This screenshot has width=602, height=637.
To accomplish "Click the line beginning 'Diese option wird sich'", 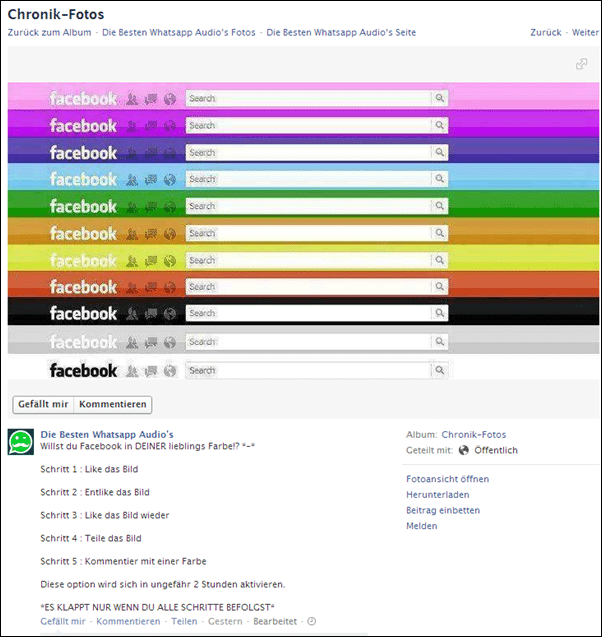I will tap(163, 585).
